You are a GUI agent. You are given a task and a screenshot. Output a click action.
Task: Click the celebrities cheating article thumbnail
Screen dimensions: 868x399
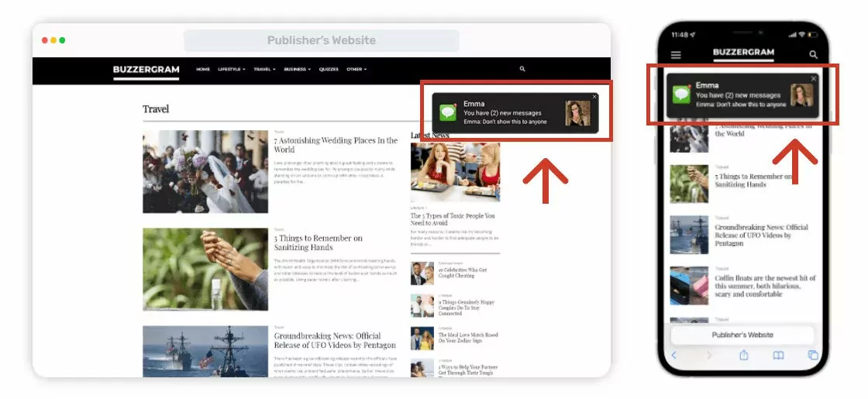click(422, 273)
